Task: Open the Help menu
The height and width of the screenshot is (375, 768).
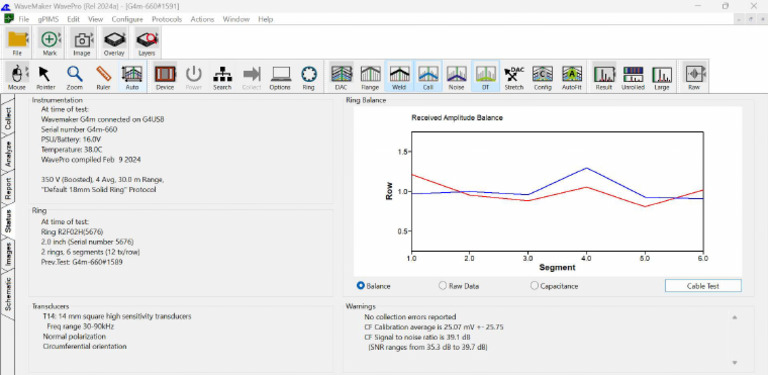Action: pyautogui.click(x=265, y=19)
